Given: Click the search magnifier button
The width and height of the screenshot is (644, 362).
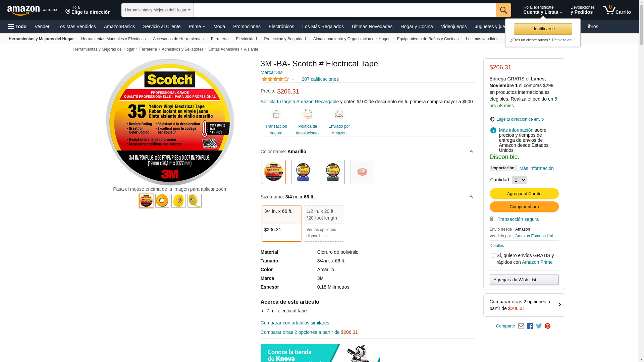Looking at the screenshot, I should coord(503,10).
